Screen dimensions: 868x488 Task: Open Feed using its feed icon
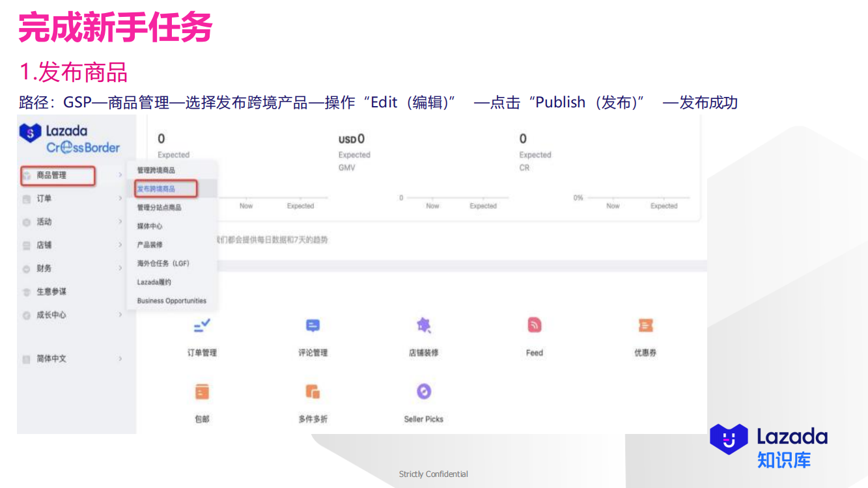pyautogui.click(x=534, y=325)
